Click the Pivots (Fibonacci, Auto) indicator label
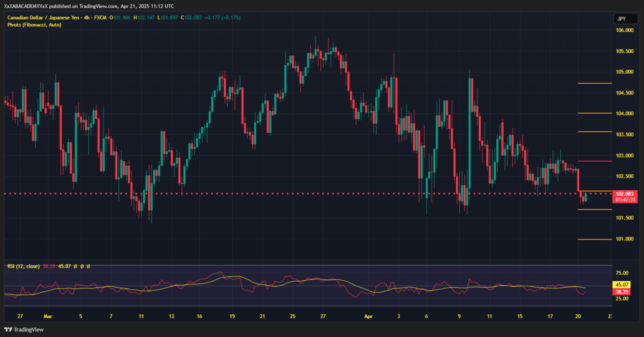The height and width of the screenshot is (337, 644). (x=34, y=25)
